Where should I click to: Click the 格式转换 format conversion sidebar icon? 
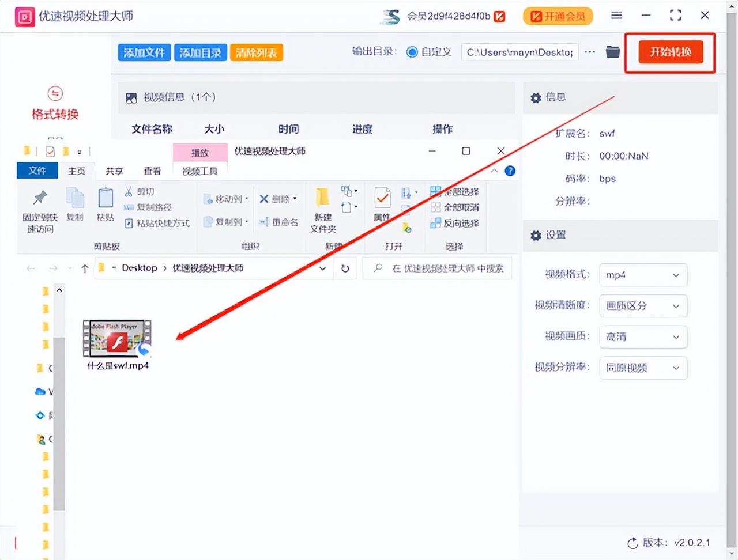[55, 94]
